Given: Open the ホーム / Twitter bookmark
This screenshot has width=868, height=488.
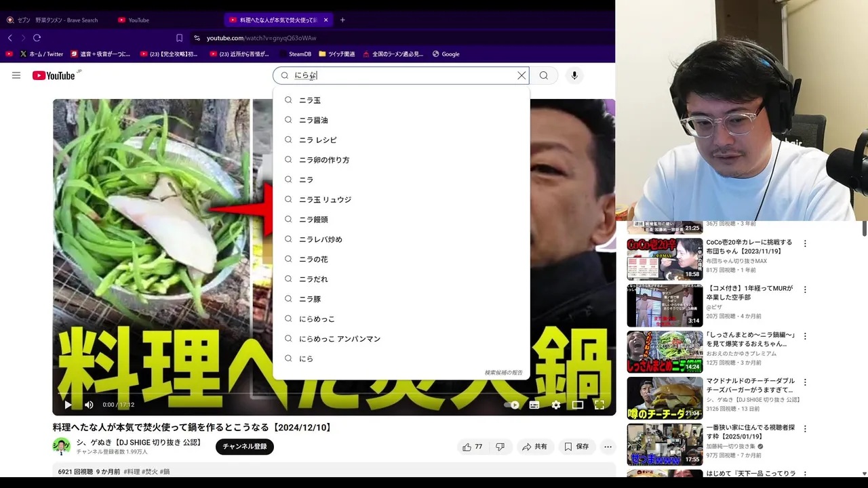Looking at the screenshot, I should click(41, 54).
